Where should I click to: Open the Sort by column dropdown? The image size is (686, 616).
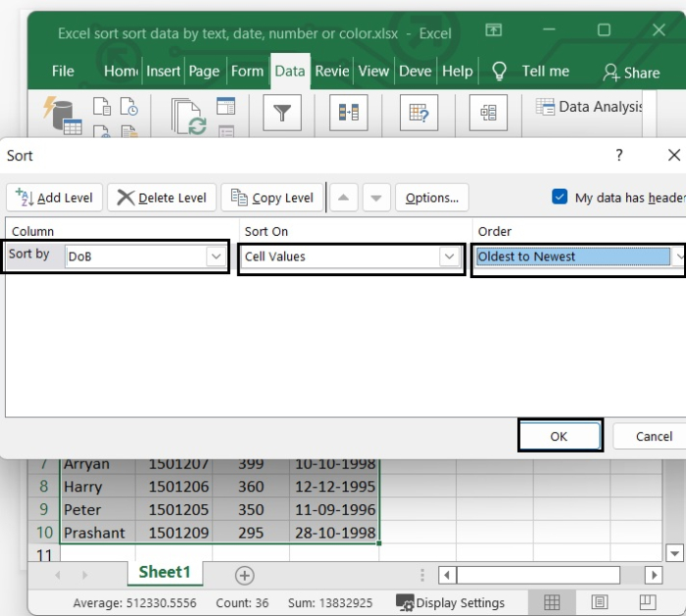(216, 257)
